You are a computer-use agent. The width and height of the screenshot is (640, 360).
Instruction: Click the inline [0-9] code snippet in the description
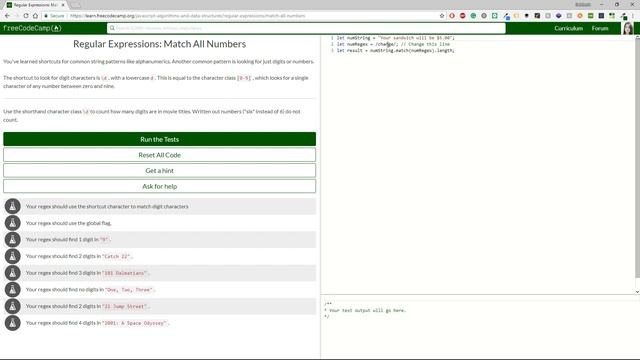click(x=244, y=78)
